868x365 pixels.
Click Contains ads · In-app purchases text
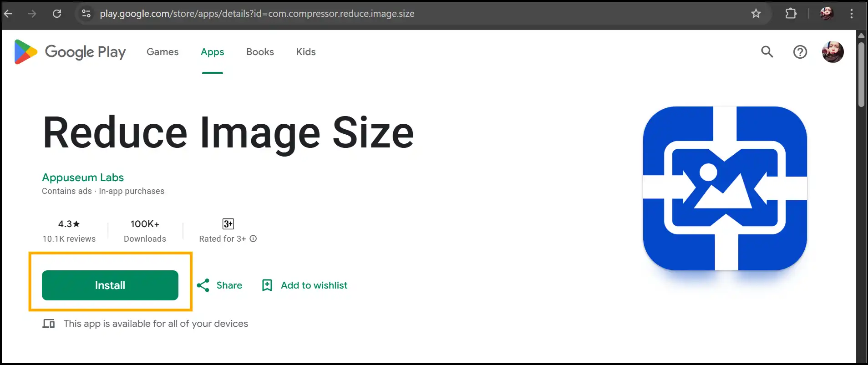pos(103,191)
